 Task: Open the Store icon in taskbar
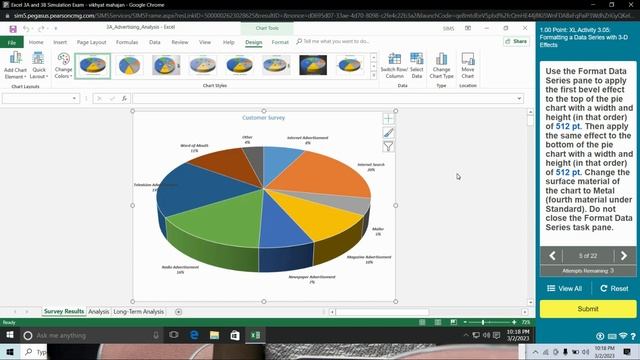pyautogui.click(x=235, y=336)
